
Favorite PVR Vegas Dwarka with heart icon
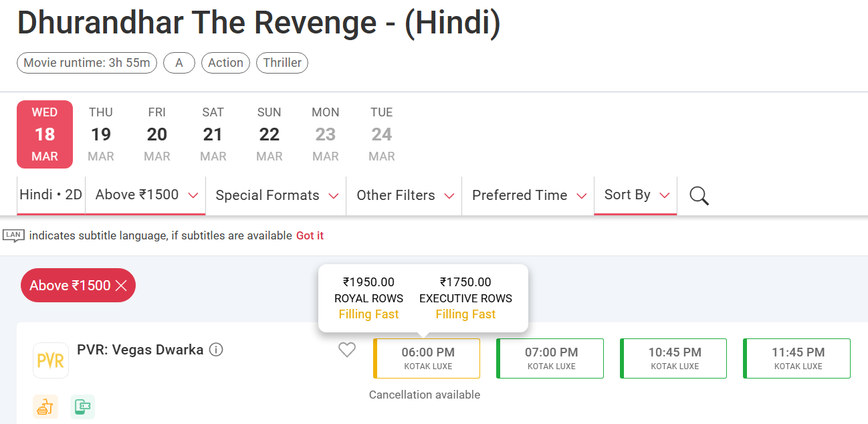346,350
